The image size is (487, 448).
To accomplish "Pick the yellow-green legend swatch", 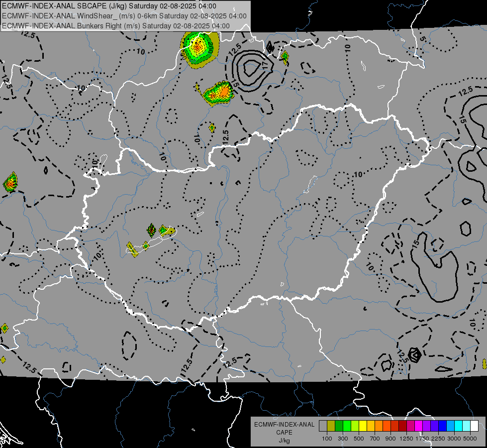I will [x=355, y=426].
